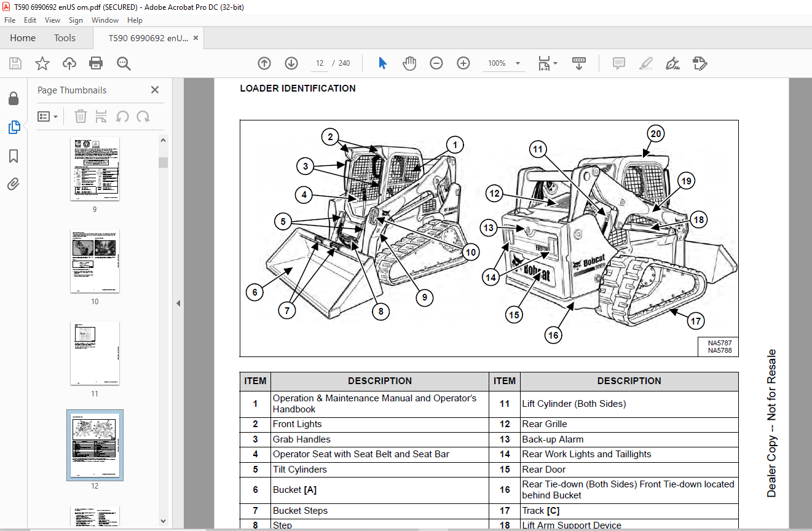This screenshot has height=531, width=812.
Task: Activate the hand pan tool
Action: (409, 63)
